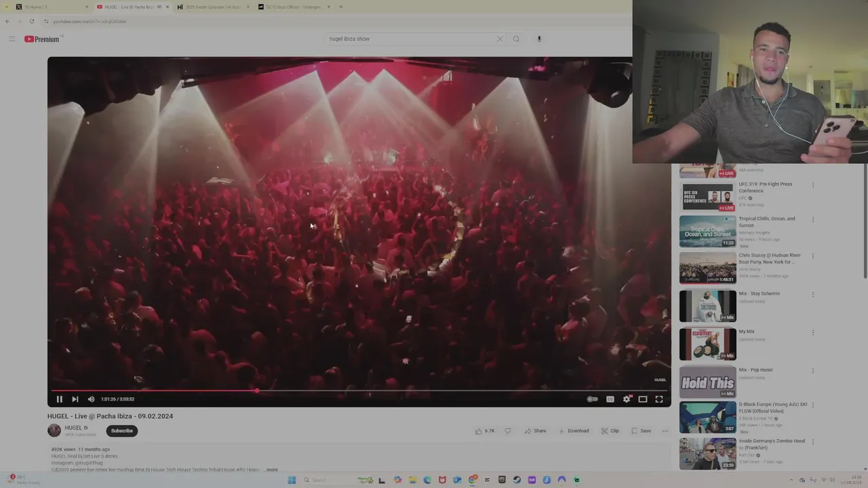Open options for D-Block Europe video
This screenshot has height=488, width=868.
point(813,405)
